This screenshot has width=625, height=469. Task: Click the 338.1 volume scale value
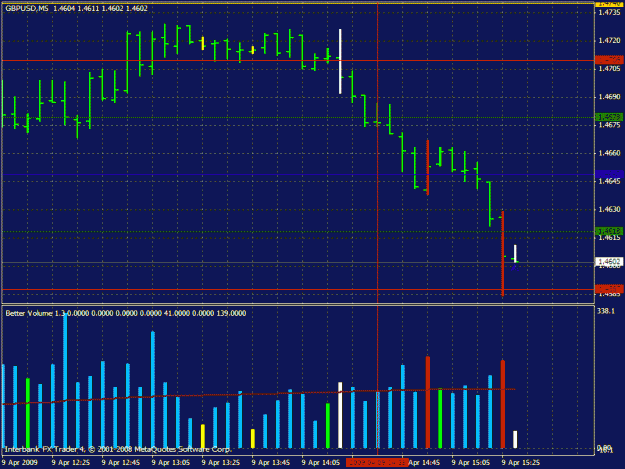tap(606, 311)
